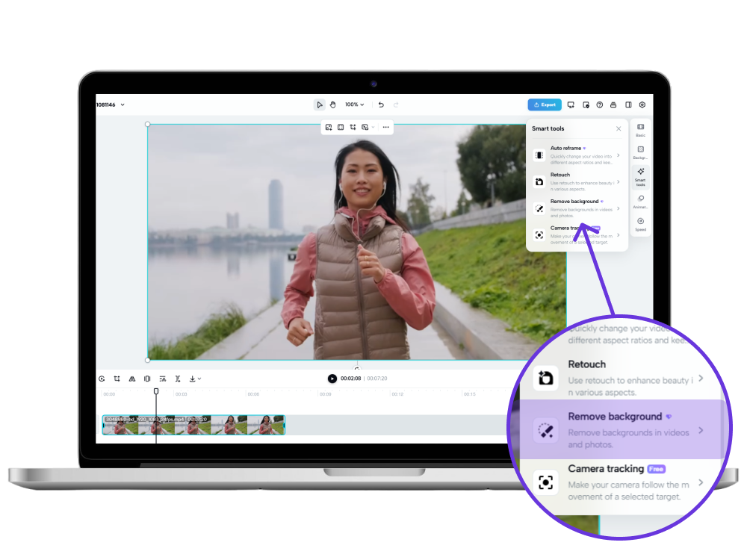The image size is (747, 560).
Task: Move the playhead marker on the timeline
Action: [155, 391]
